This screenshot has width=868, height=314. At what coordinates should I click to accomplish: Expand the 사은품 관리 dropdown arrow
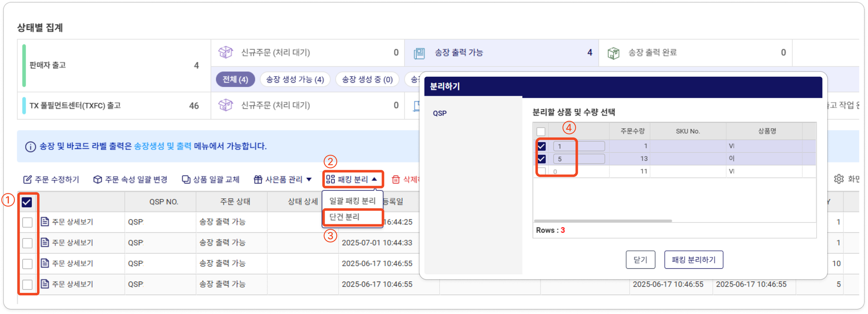(x=309, y=179)
